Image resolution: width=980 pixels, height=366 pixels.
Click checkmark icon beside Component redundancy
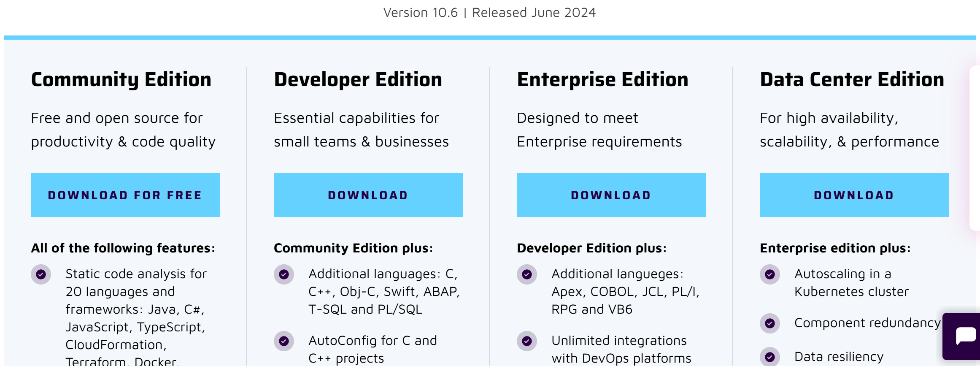click(x=770, y=323)
